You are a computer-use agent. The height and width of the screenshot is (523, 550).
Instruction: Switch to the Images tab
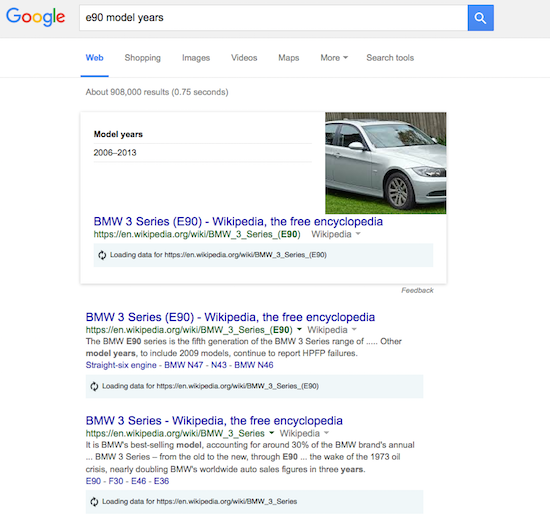196,58
